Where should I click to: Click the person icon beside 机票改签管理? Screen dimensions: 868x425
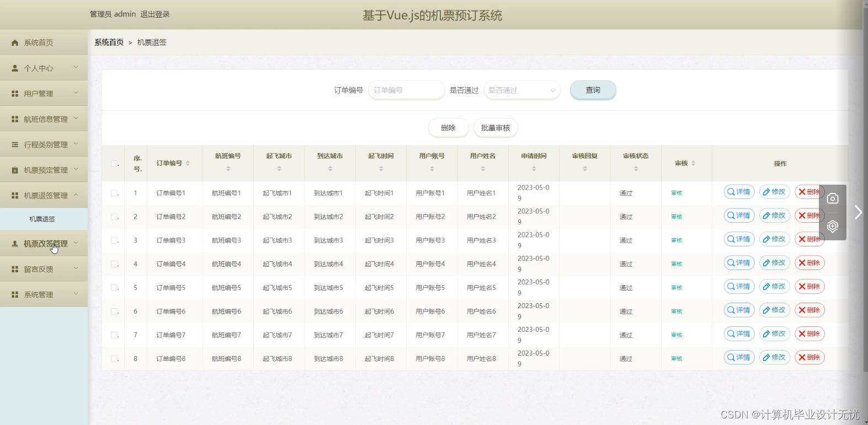point(15,243)
